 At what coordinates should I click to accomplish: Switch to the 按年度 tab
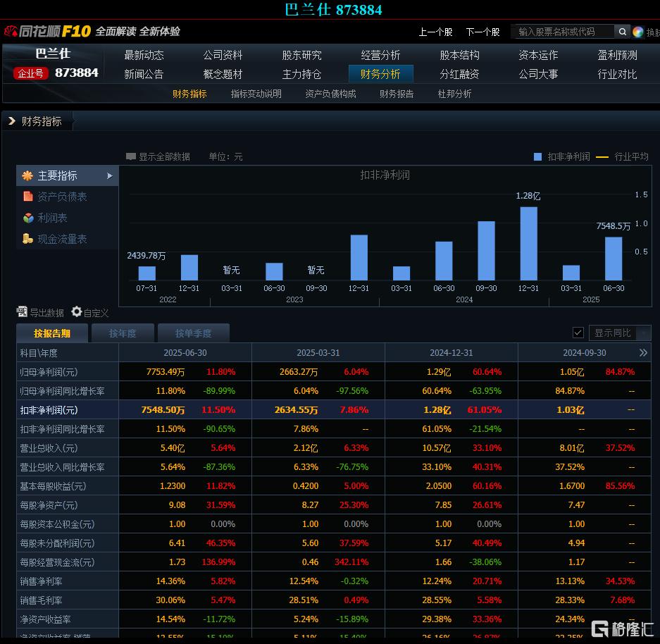coord(123,333)
